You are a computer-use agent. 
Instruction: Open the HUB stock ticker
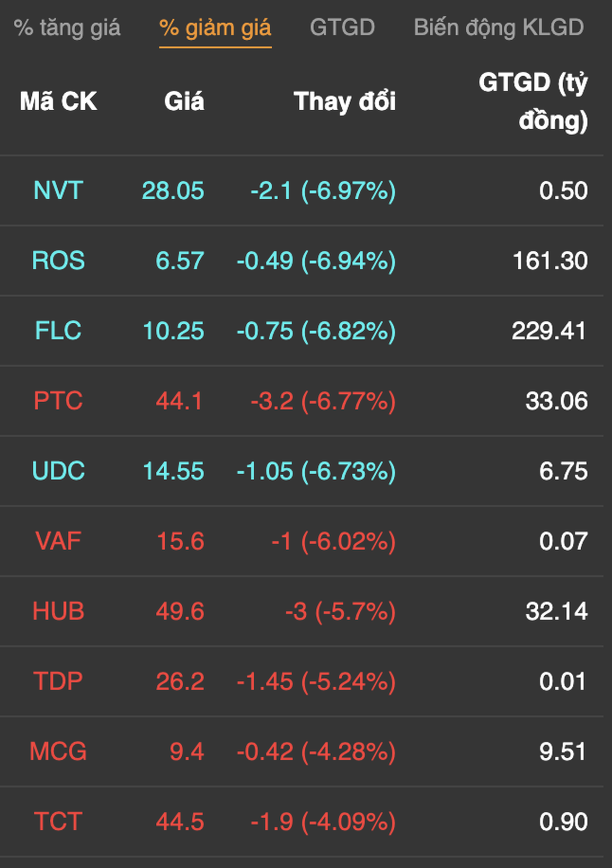click(58, 612)
